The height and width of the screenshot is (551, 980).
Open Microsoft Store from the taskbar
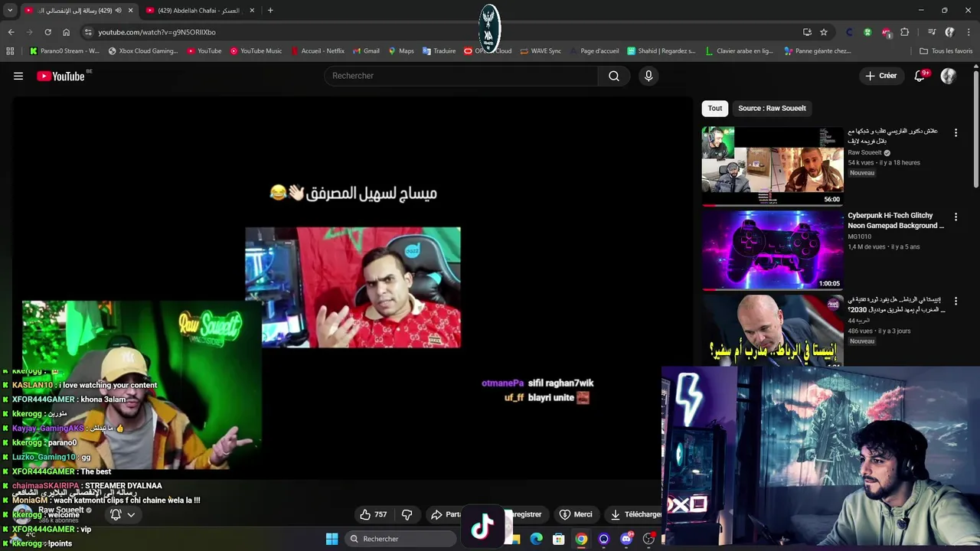[559, 539]
